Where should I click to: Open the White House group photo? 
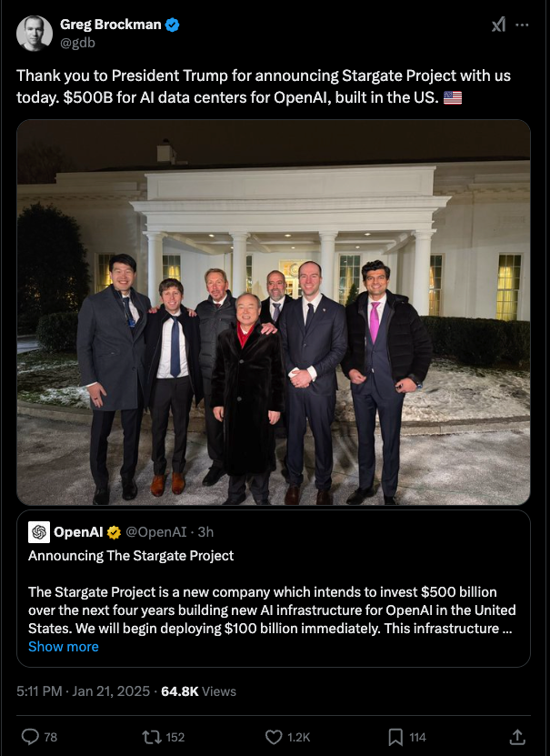pos(274,312)
